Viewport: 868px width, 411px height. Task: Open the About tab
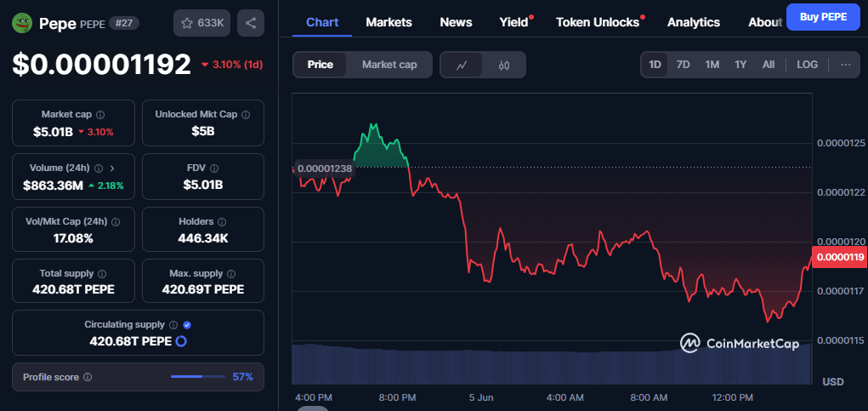765,22
